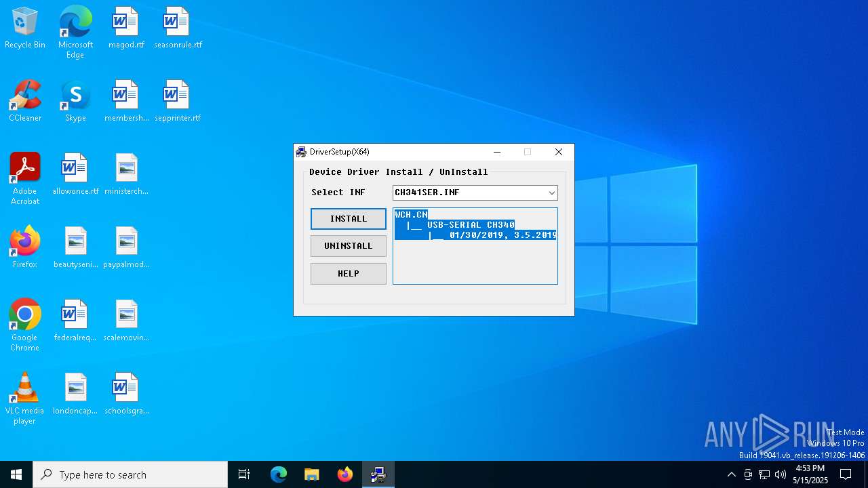
Task: Select the Skype desktop shortcut
Action: [75, 102]
